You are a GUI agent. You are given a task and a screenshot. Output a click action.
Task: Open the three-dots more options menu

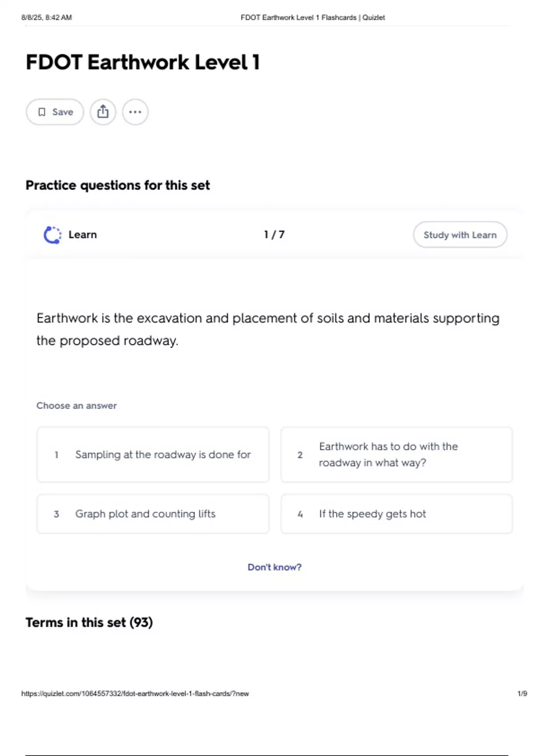pos(135,112)
